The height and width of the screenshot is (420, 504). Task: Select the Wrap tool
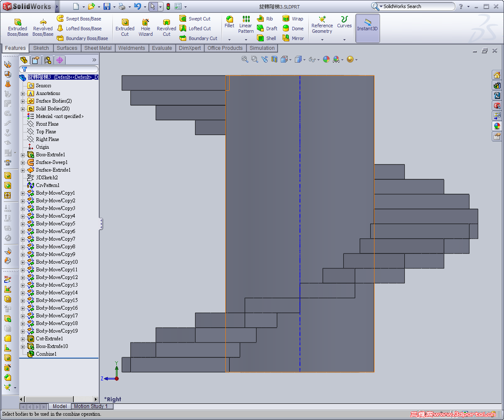coord(293,19)
